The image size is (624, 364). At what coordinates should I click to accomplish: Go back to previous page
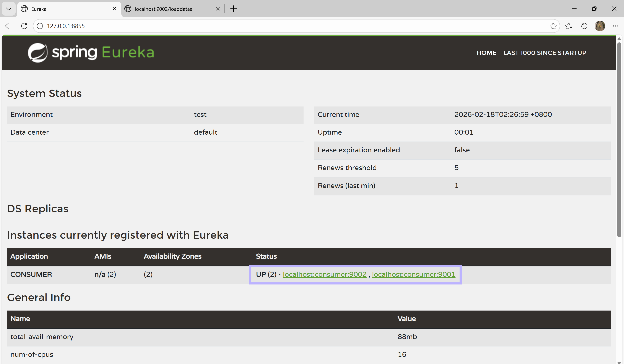pos(9,26)
